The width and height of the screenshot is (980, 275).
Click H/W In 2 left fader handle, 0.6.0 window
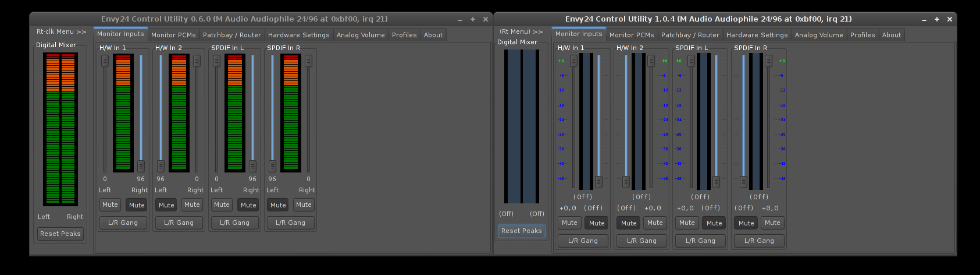161,166
